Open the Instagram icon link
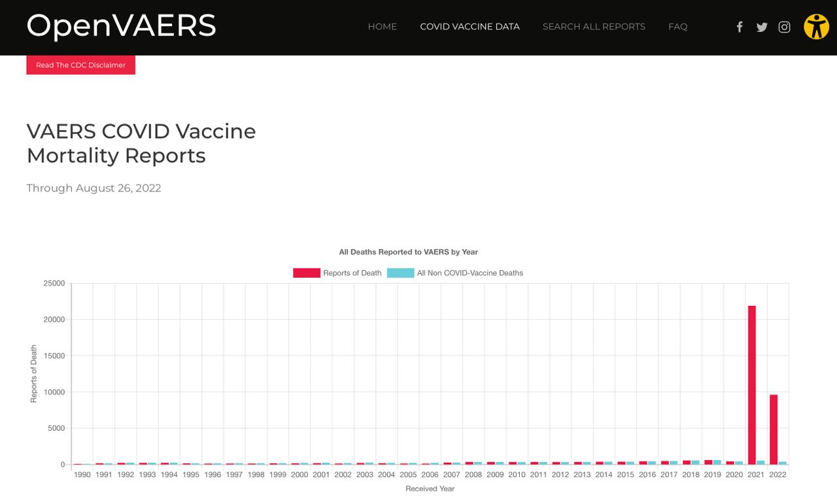Viewport: 837px width, 504px height. 784,27
